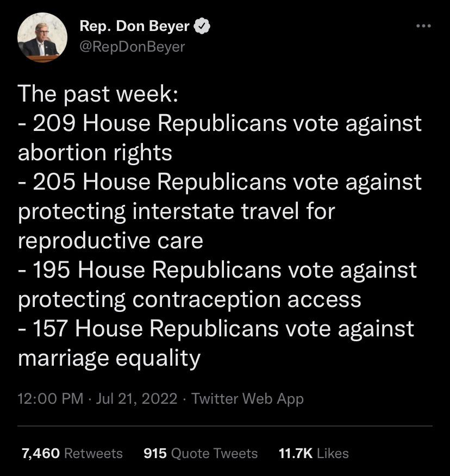Open Rep. Don Beyer's profile photo
This screenshot has width=450, height=476.
(42, 37)
